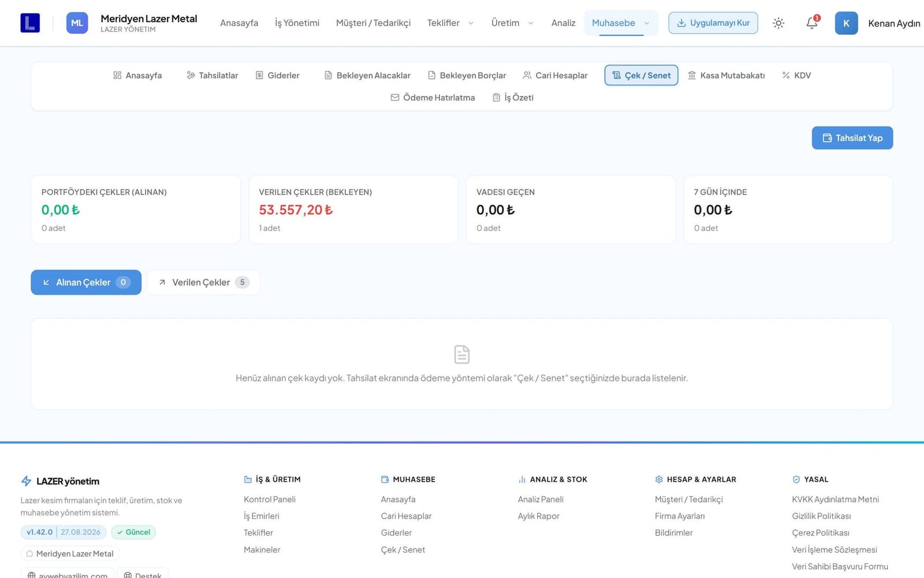This screenshot has height=578, width=924.
Task: Open footer link İş Emirleri
Action: [262, 516]
